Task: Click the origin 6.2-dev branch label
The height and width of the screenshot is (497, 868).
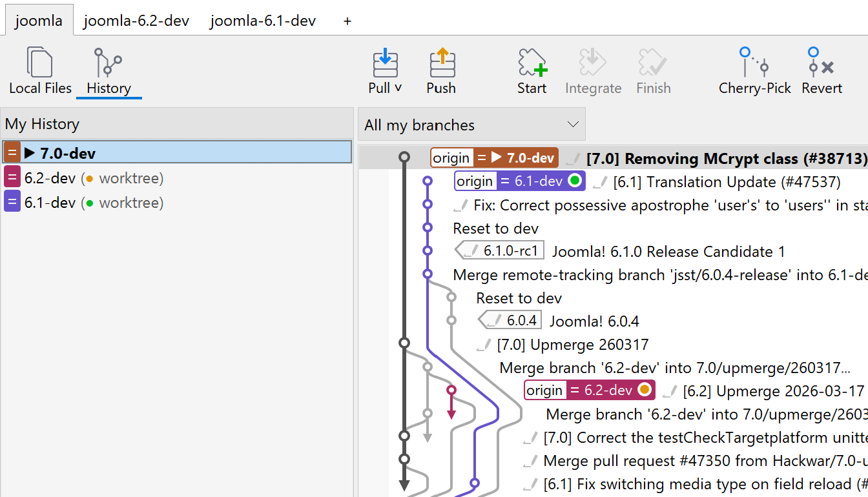Action: tap(589, 390)
